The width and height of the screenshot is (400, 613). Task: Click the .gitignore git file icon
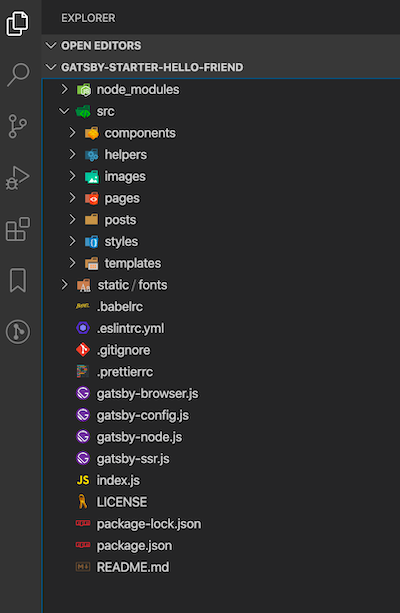tap(83, 350)
